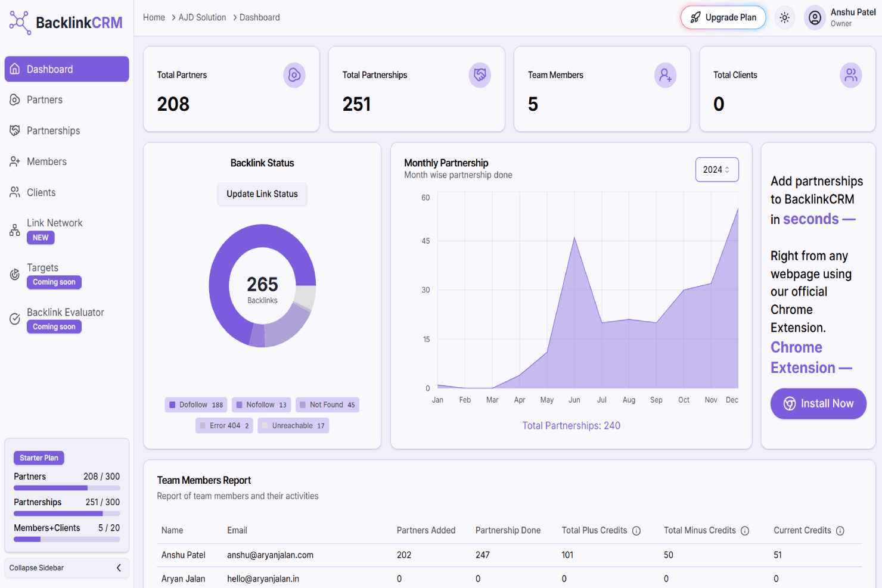Click the Partners usage progress bar
882x588 pixels.
point(67,488)
